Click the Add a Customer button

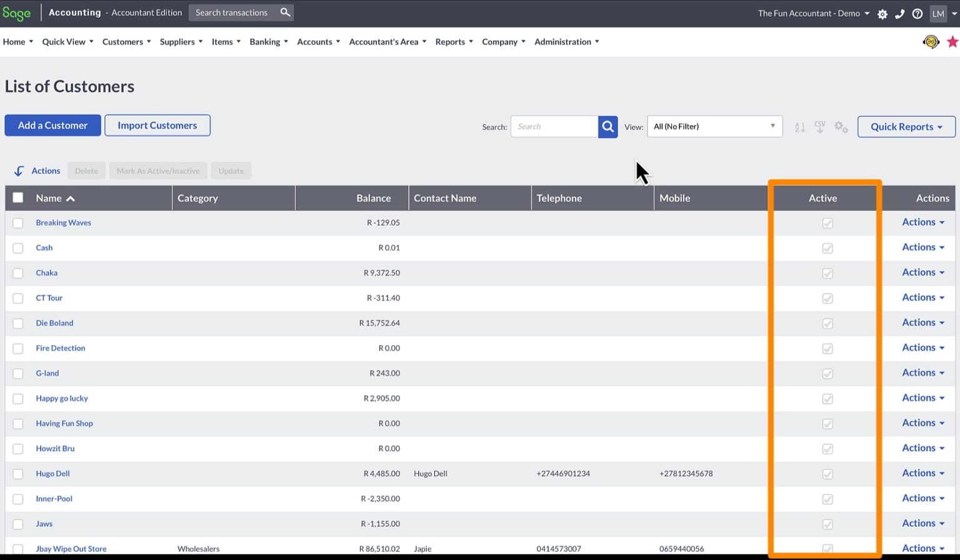[x=52, y=125]
